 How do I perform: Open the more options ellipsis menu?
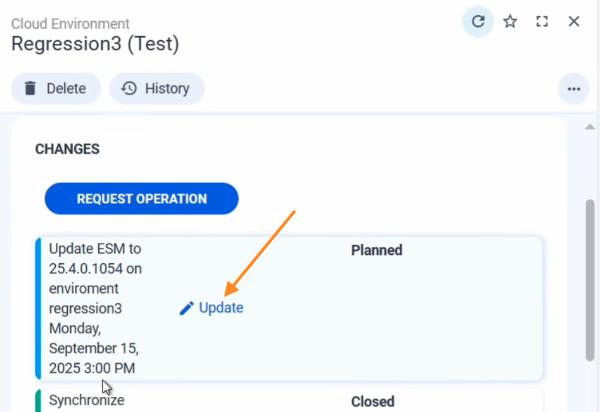coord(573,88)
